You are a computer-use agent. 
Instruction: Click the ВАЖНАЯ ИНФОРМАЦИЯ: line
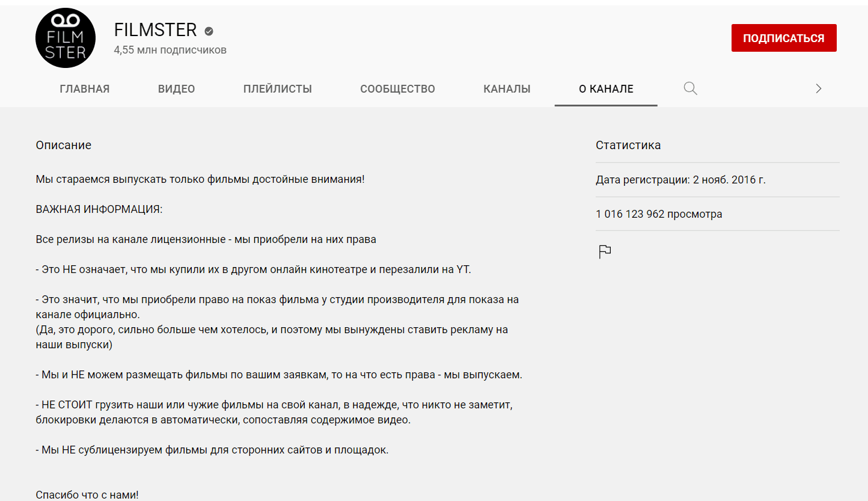click(99, 209)
